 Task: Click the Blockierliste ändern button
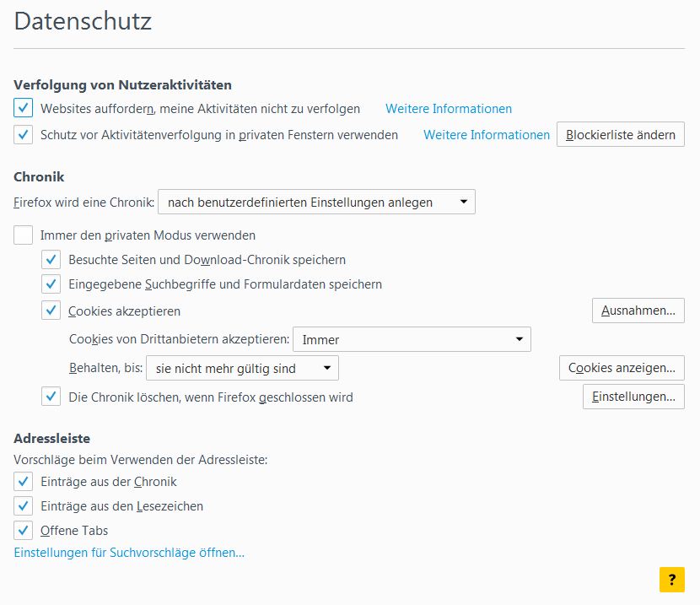point(621,135)
